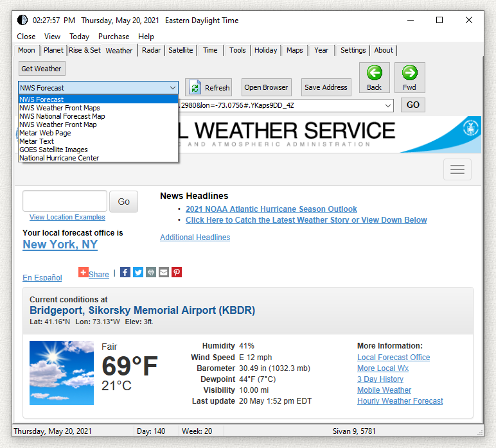The width and height of the screenshot is (496, 448).
Task: Select NWS Forecast in the dropdown list
Action: click(x=98, y=99)
